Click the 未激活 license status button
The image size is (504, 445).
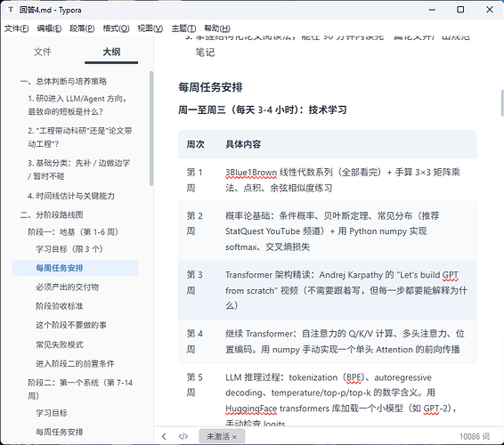click(x=222, y=436)
